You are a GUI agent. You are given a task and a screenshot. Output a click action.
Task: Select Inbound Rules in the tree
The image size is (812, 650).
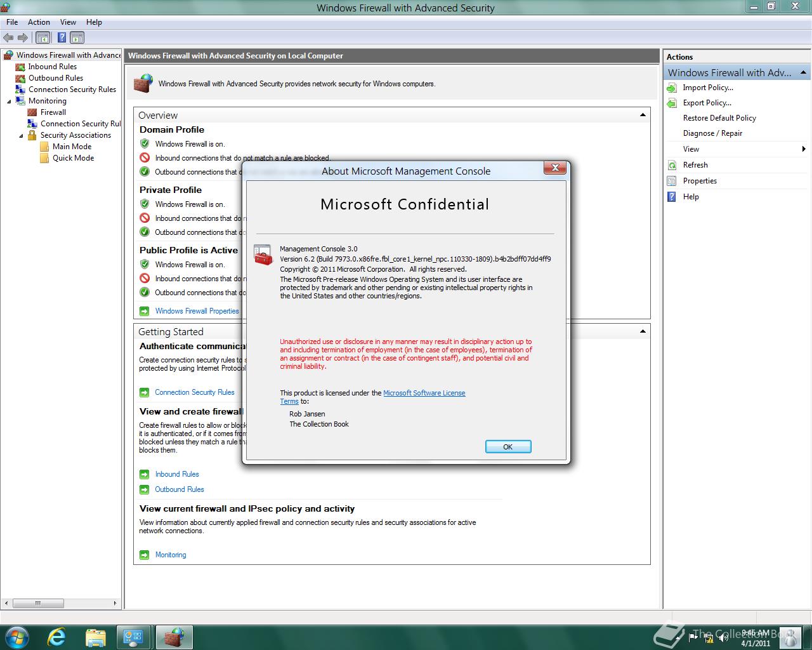point(52,67)
